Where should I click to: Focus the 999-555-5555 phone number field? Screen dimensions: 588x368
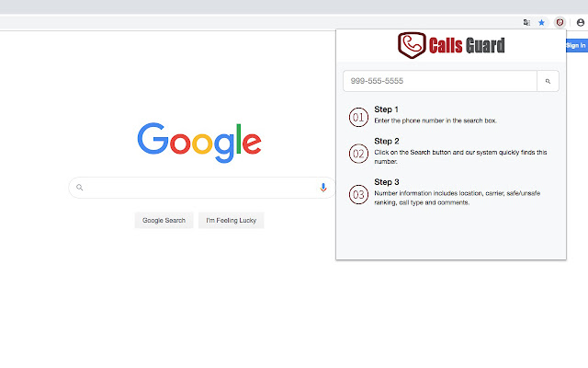(x=440, y=81)
